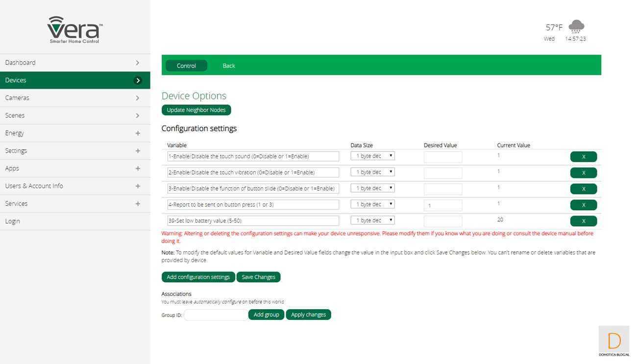Open data size dropdown for low battery
The height and width of the screenshot is (364, 637).
(x=372, y=220)
